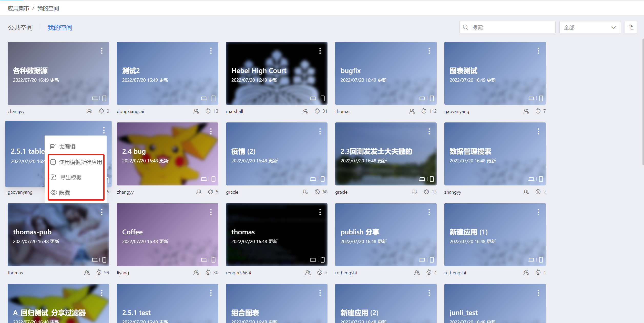Switch to 公共空间 tab
This screenshot has width=644, height=323.
click(20, 28)
